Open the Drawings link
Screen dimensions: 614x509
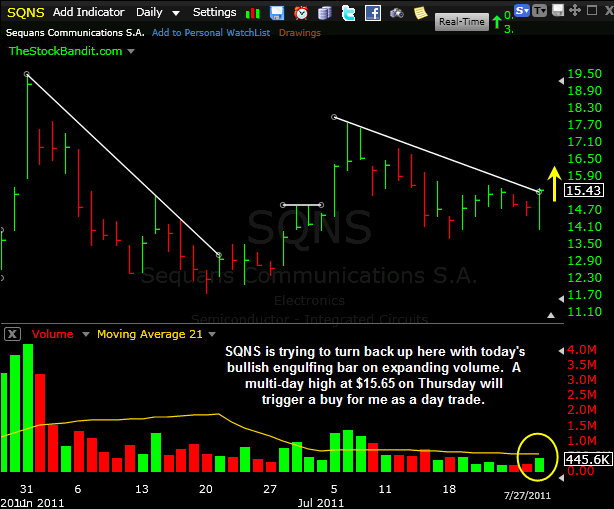(300, 33)
